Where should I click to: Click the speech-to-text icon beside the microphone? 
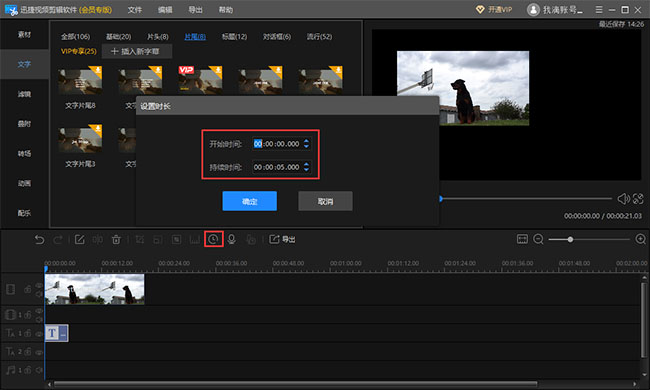pyautogui.click(x=251, y=240)
